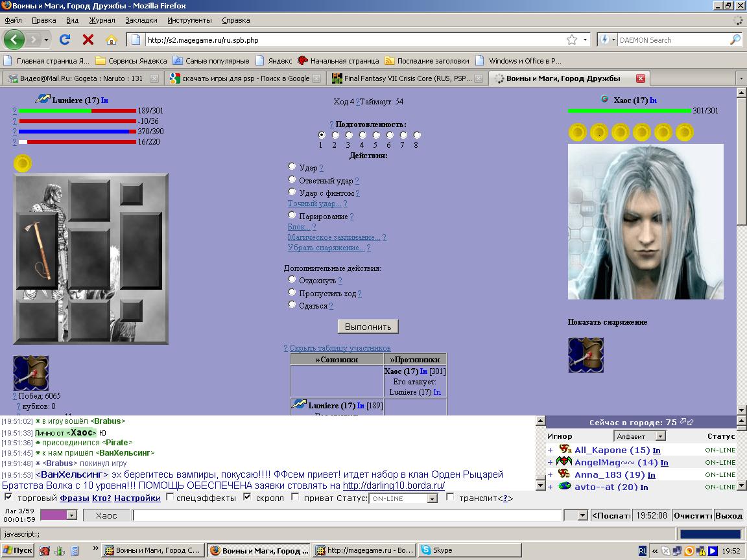Click the Послать send button

611,515
